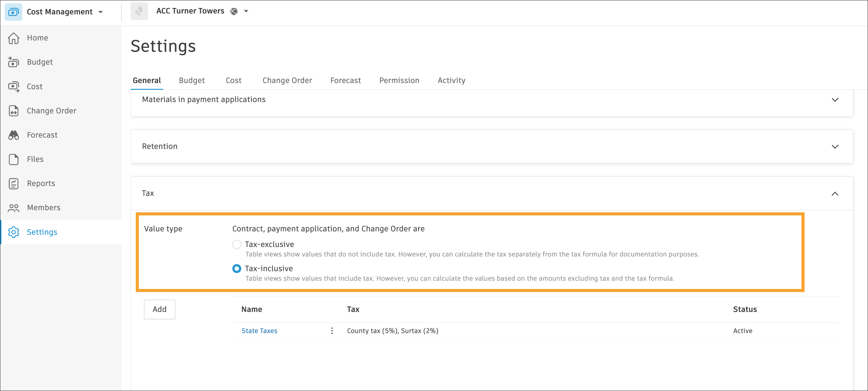Image resolution: width=868 pixels, height=391 pixels.
Task: Open Members people icon
Action: pos(13,208)
